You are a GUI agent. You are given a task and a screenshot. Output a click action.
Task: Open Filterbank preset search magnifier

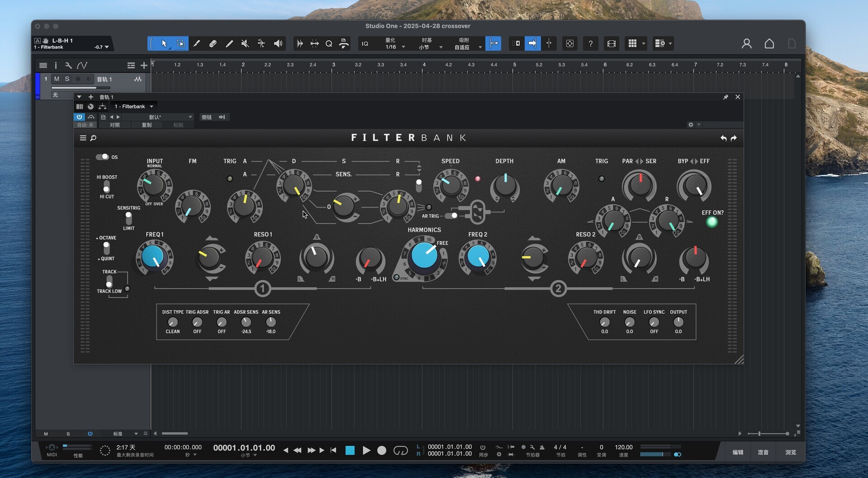pyautogui.click(x=93, y=138)
